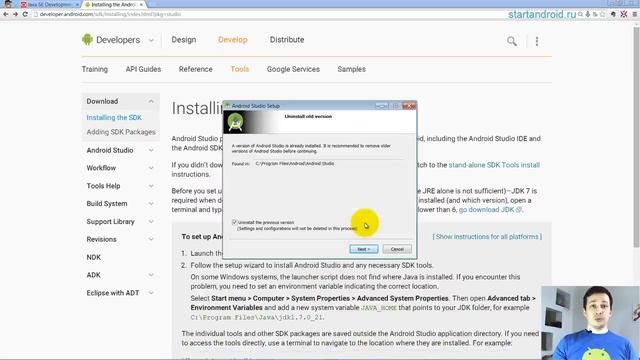Screen dimensions: 640x360
Task: Switch to the Reference sub-navigation tab
Action: click(196, 69)
